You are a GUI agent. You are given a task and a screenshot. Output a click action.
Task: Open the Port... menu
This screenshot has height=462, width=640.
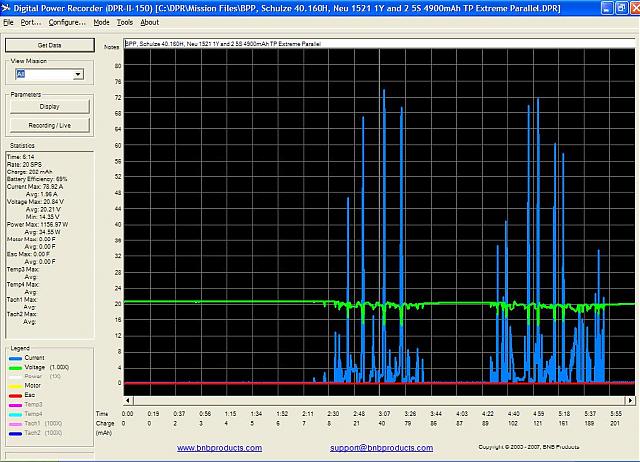pos(31,21)
